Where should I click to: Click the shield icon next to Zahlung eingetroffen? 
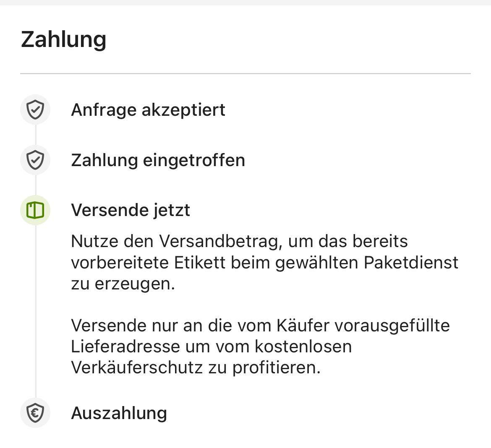click(x=35, y=160)
